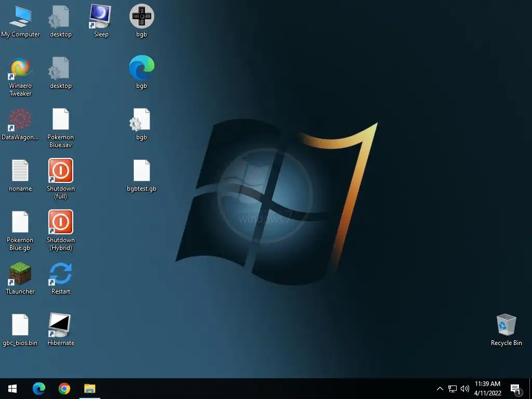Open the network status tray icon
The image size is (532, 399).
(453, 389)
